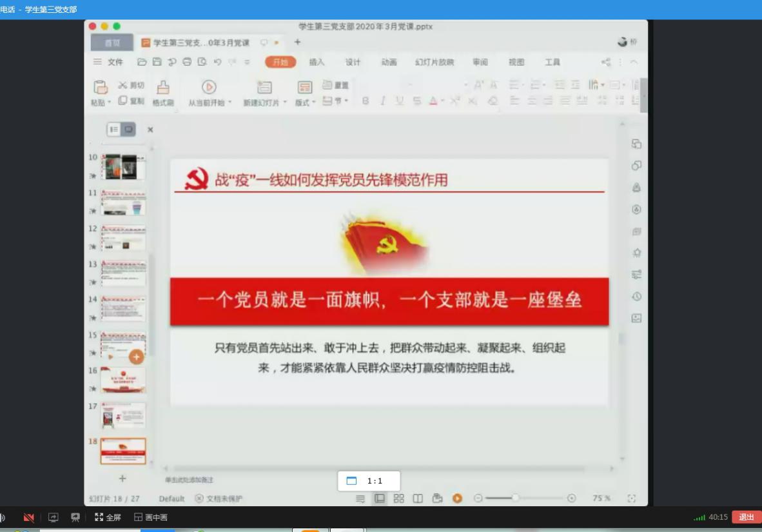Select slide 16 thumbnail in panel
Image resolution: width=762 pixels, height=532 pixels.
tap(122, 380)
